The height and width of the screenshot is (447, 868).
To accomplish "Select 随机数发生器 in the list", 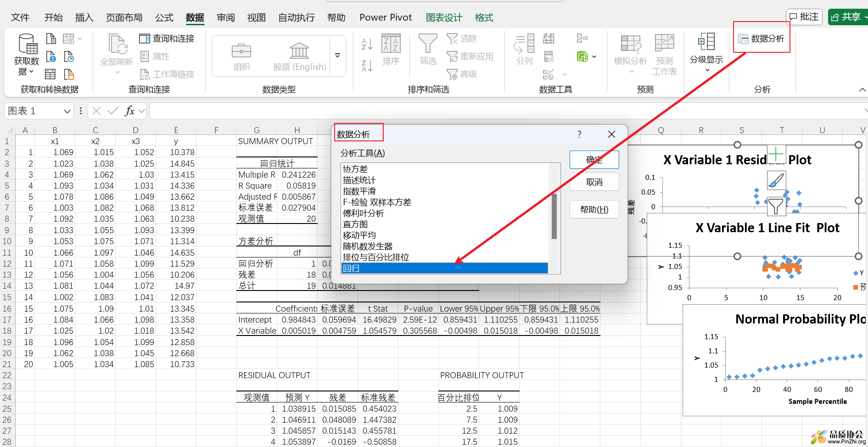I will pos(444,246).
